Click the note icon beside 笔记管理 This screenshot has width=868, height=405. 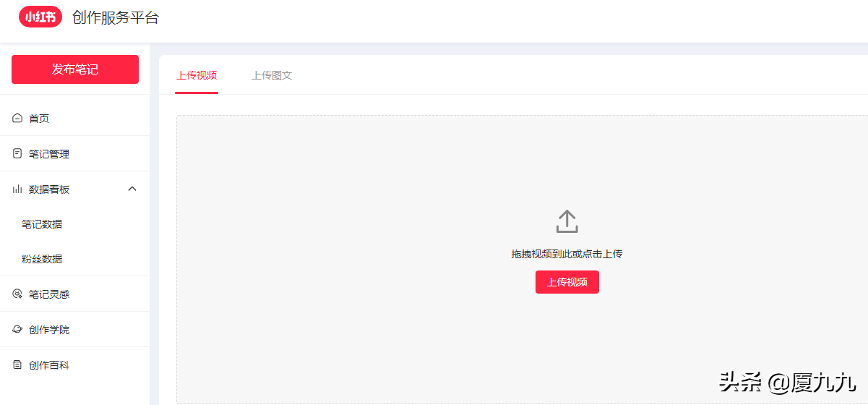[17, 154]
